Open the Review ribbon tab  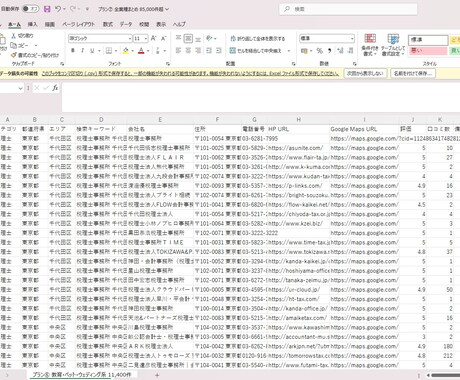tap(144, 24)
